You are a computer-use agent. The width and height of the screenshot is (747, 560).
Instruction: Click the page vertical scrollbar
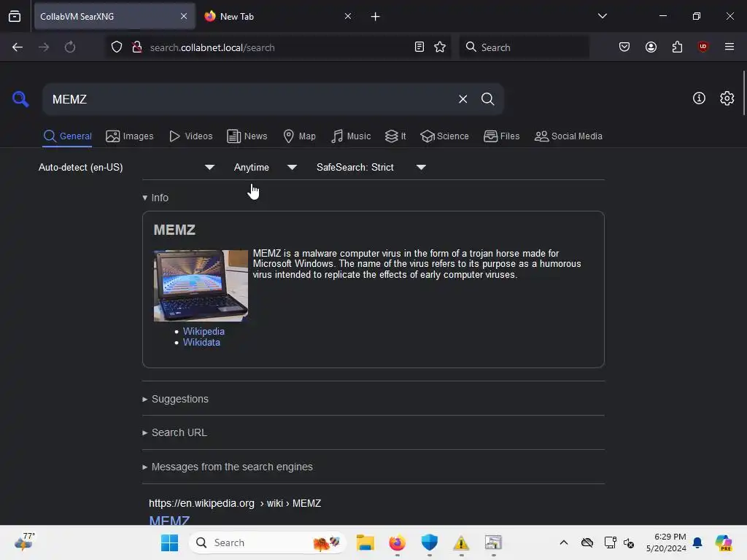tap(743, 93)
